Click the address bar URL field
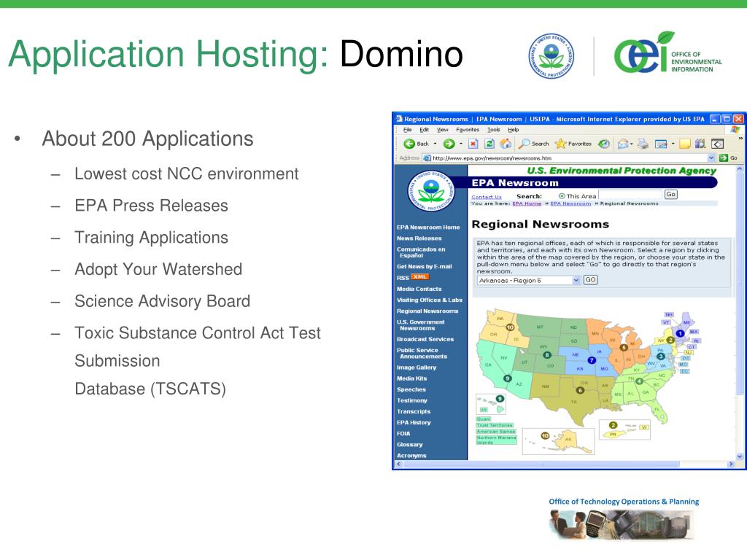This screenshot has height=560, width=747. coord(569,157)
